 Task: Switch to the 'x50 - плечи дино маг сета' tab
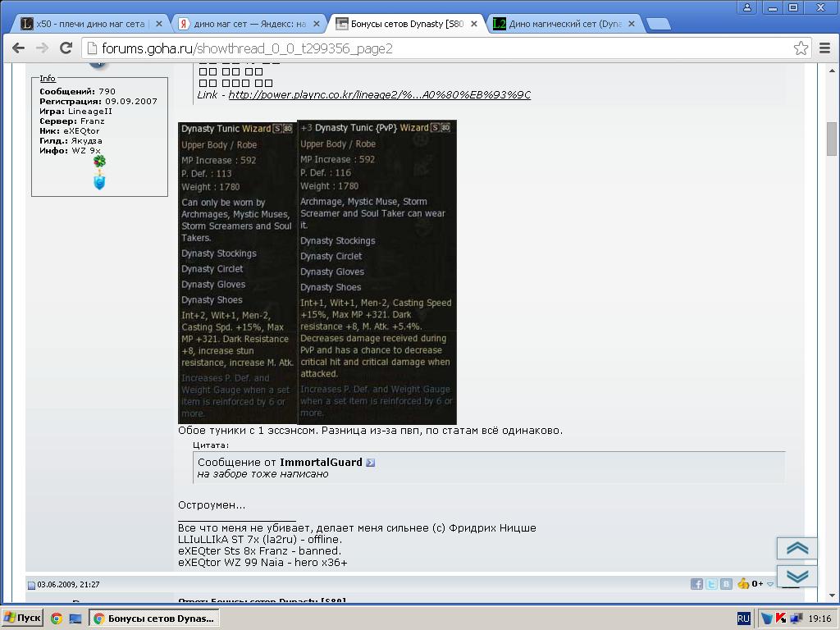(90, 24)
